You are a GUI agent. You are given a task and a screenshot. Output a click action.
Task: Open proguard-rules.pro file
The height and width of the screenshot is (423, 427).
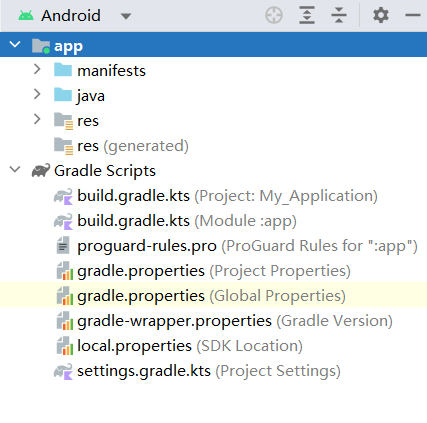click(247, 246)
